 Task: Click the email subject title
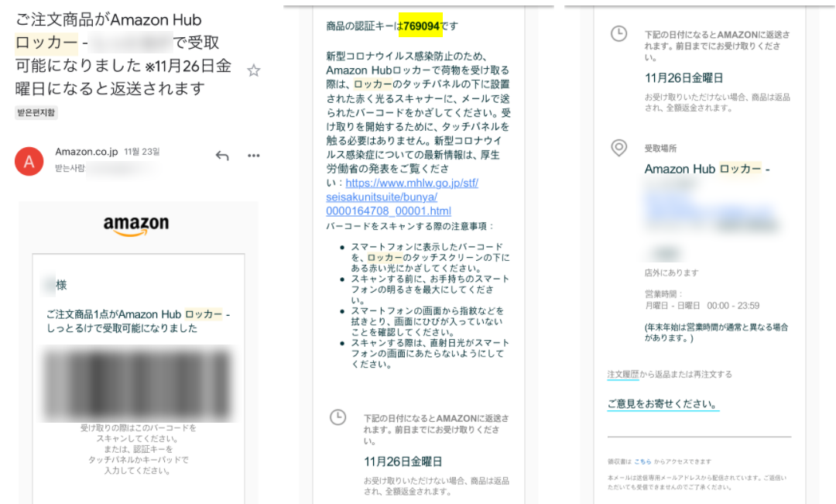point(123,54)
